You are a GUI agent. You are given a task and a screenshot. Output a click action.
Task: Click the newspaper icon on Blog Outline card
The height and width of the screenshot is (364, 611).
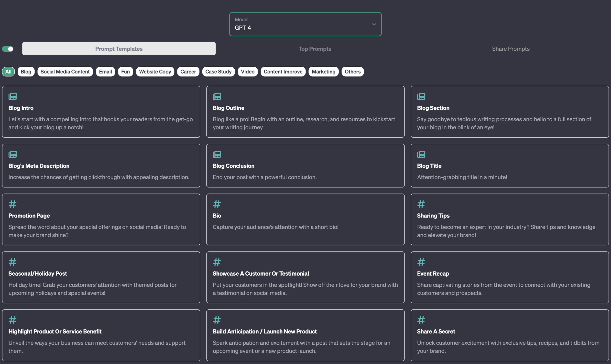(217, 96)
